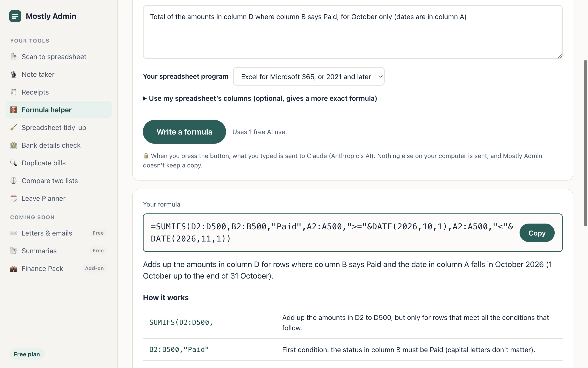Open Compare two lists tool

point(59,181)
